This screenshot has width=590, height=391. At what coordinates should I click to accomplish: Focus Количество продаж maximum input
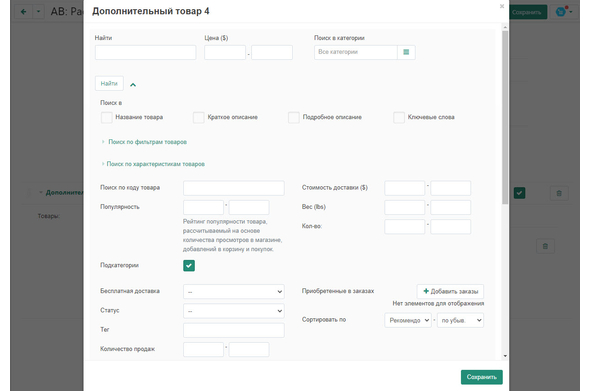click(249, 350)
